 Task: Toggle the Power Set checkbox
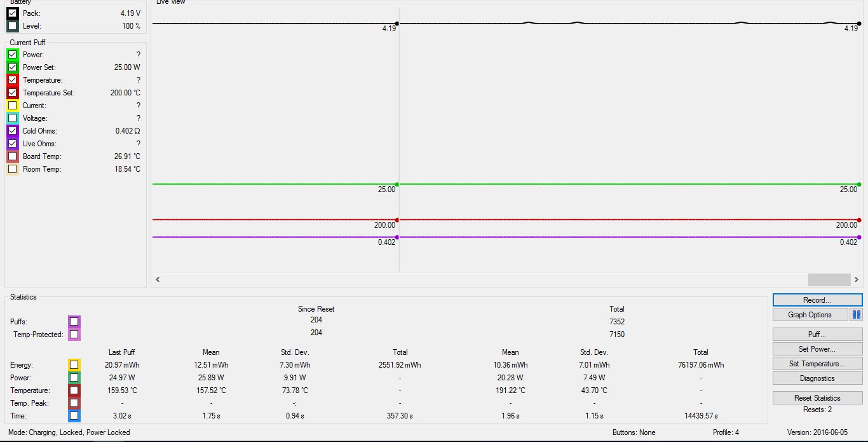click(x=13, y=67)
